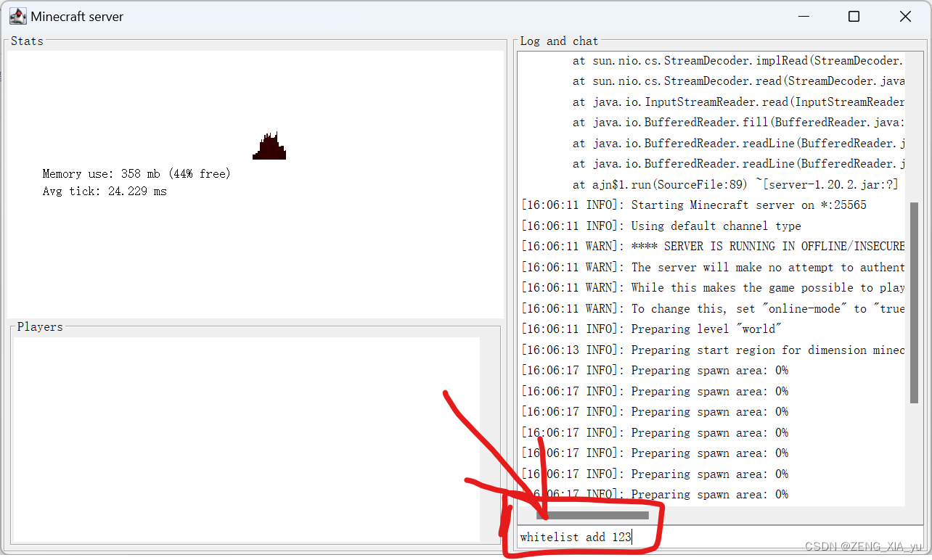
Task: Click the empty Players list box
Action: point(247,439)
